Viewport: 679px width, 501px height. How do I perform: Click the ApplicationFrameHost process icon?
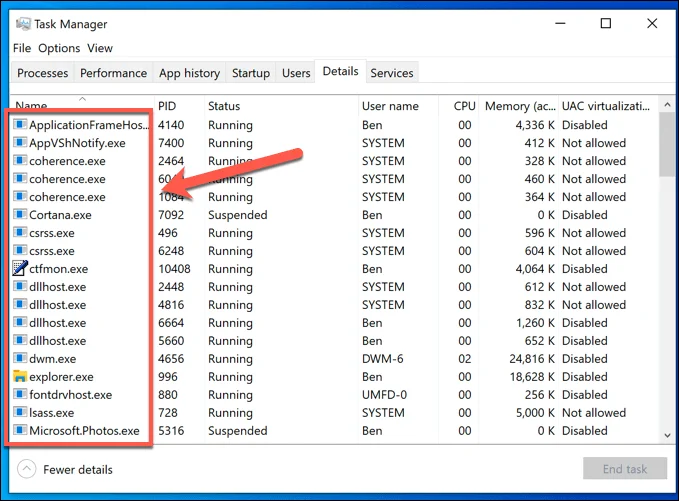click(20, 125)
